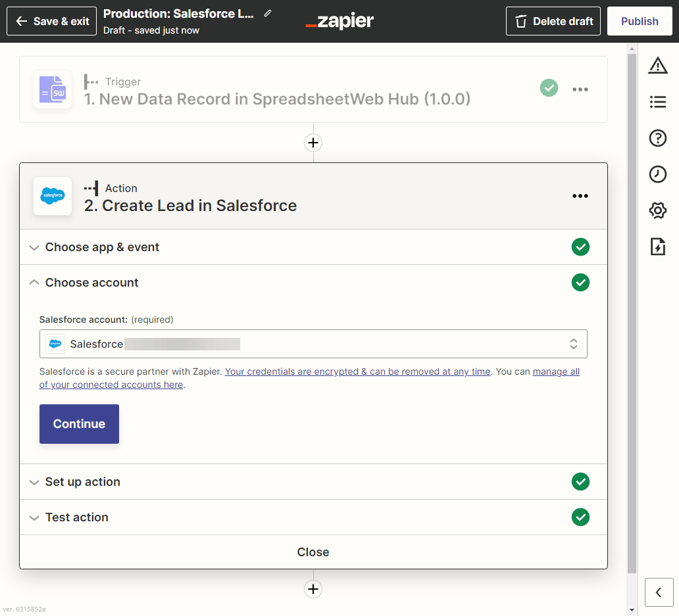Open 'Your credentials are encrypted' link

point(357,371)
